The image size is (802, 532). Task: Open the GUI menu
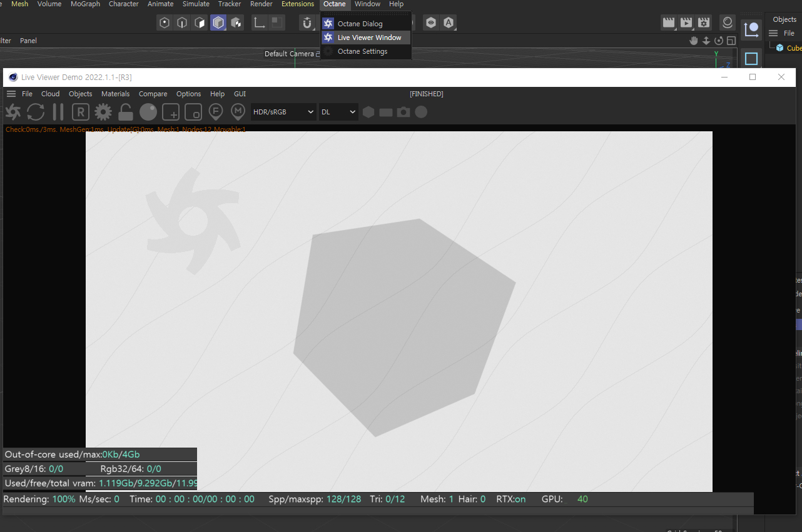240,94
